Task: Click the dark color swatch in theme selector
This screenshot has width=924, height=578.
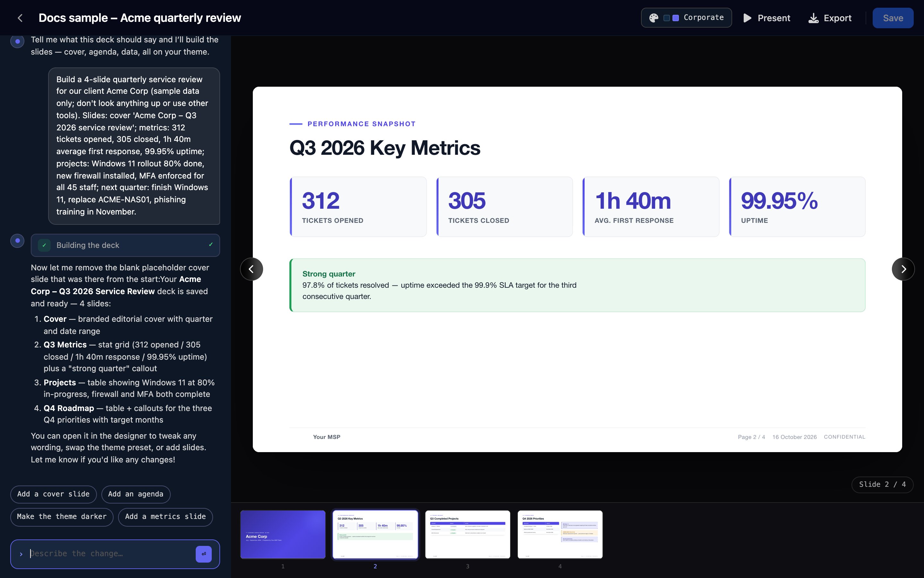Action: click(x=666, y=18)
